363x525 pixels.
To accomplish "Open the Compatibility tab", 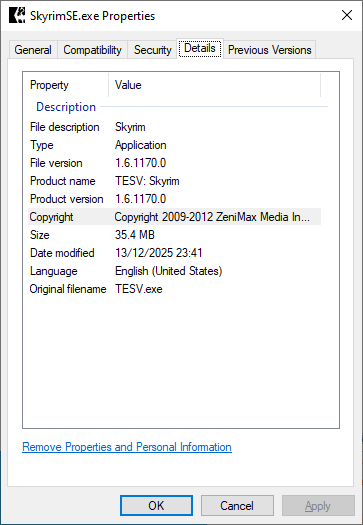I will [x=92, y=50].
